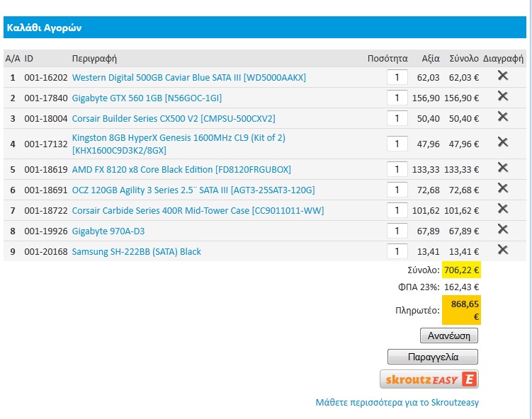532x419 pixels.
Task: Click the Περιγραφή column header
Action: pos(94,59)
